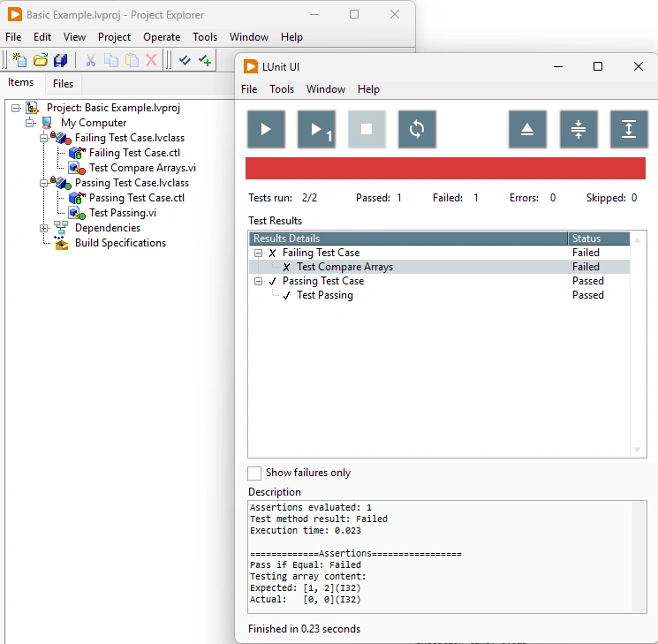The image size is (658, 644).
Task: Click the red test progress bar
Action: coord(445,169)
